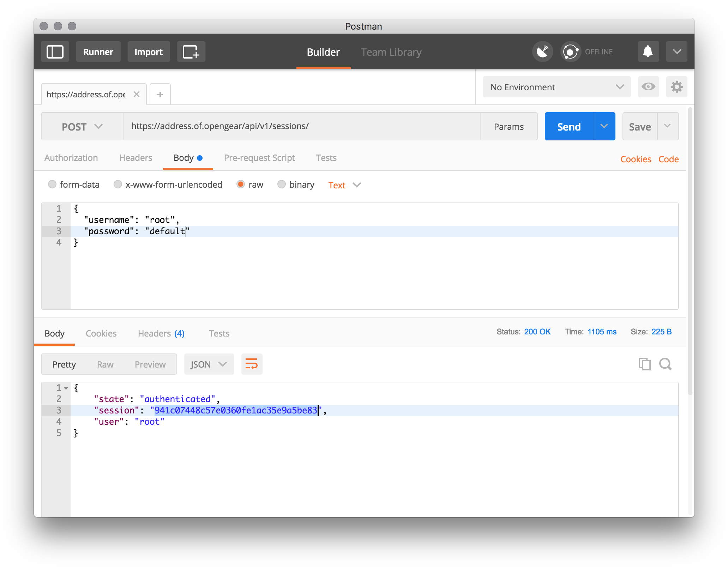Image resolution: width=728 pixels, height=569 pixels.
Task: Open the Authorization request tab
Action: (71, 158)
